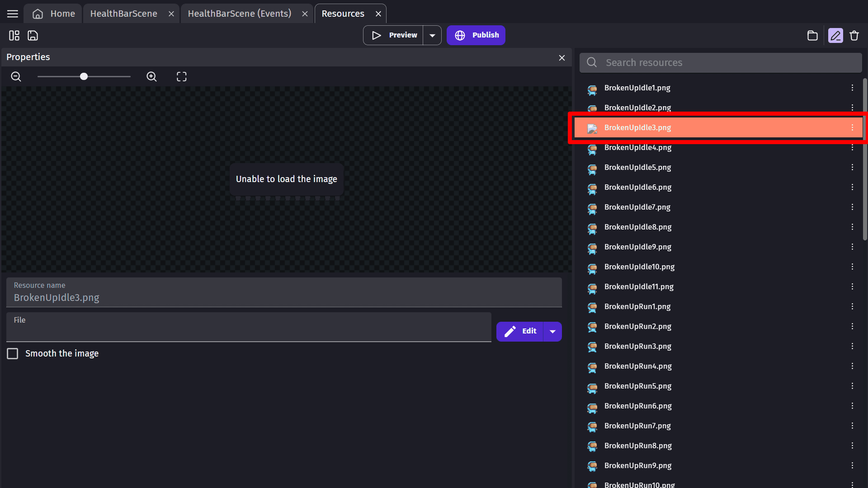Switch to the HealthBarScene (Events) tab
Screen dimensions: 868x488
(x=239, y=14)
